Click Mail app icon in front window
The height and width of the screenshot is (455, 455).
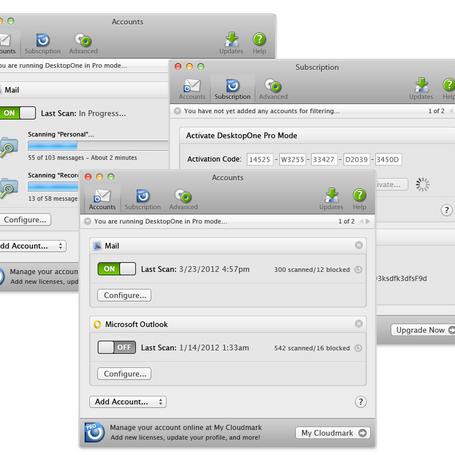97,246
